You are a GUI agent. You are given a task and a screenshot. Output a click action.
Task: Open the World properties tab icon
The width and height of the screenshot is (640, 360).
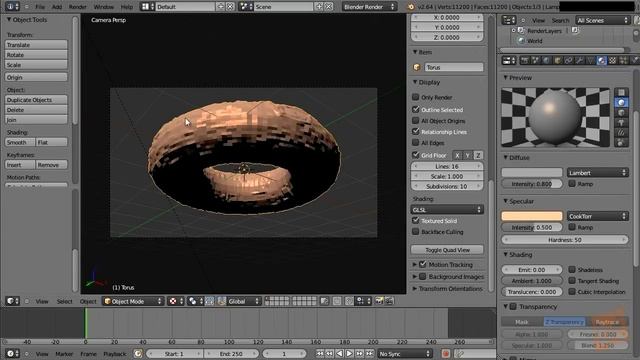tap(547, 60)
